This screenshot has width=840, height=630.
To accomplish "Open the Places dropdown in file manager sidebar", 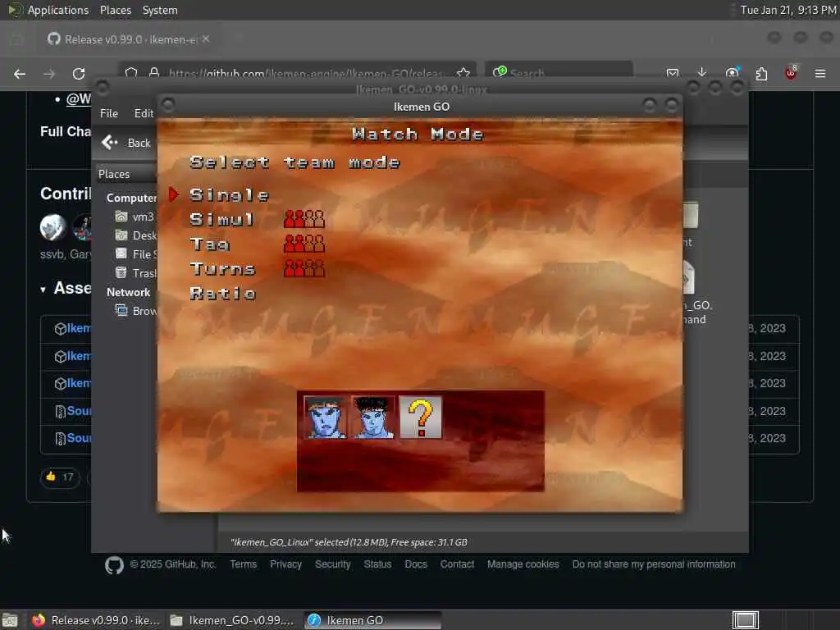I will [x=126, y=174].
